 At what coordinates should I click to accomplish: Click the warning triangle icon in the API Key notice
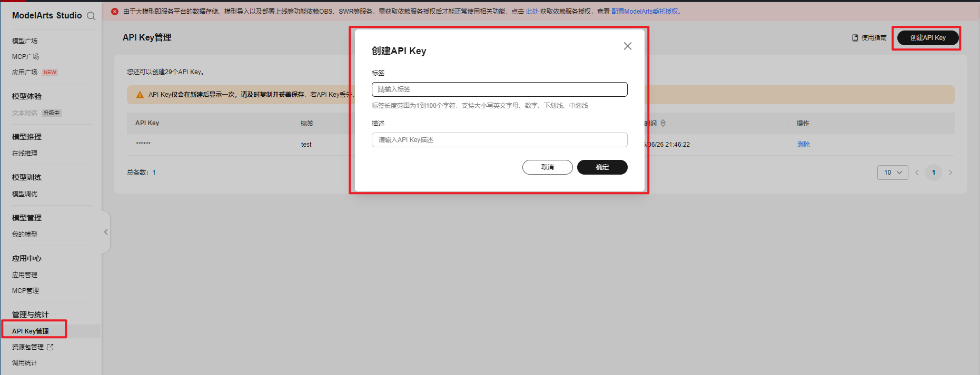(140, 95)
